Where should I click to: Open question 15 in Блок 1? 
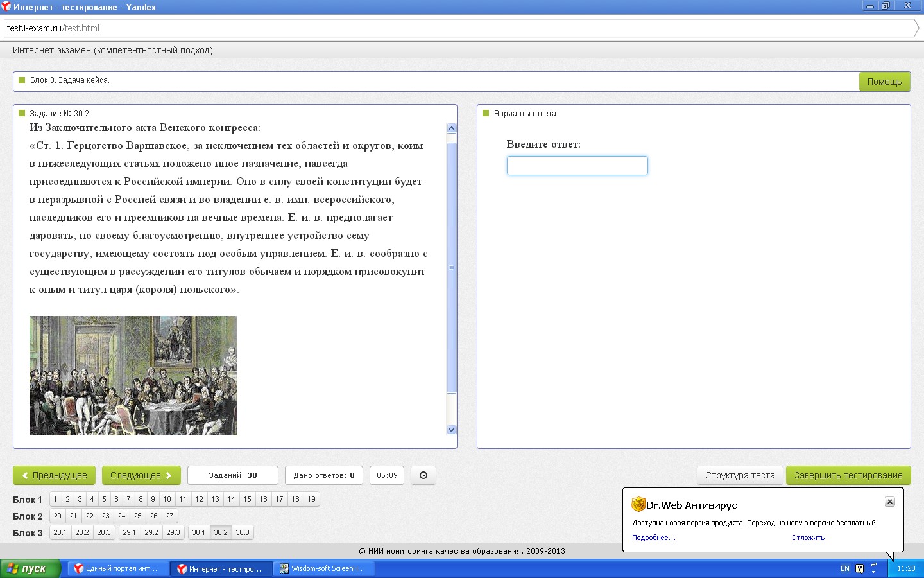point(247,499)
